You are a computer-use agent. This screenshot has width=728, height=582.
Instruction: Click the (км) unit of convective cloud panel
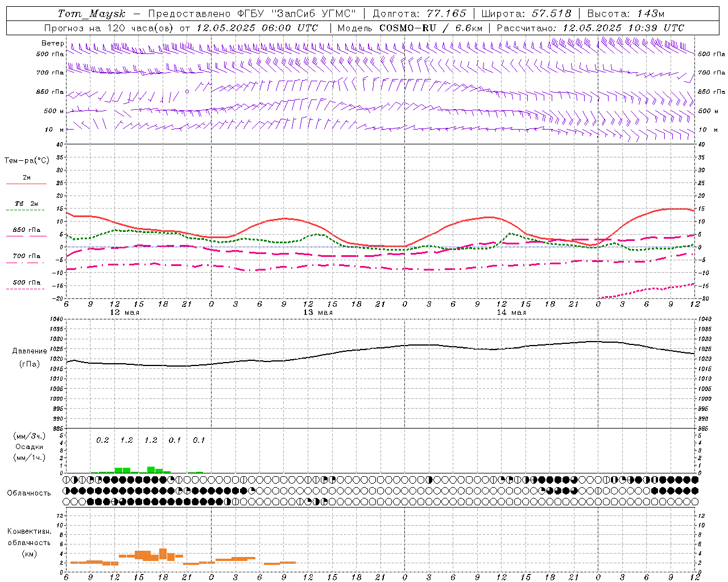pyautogui.click(x=29, y=554)
